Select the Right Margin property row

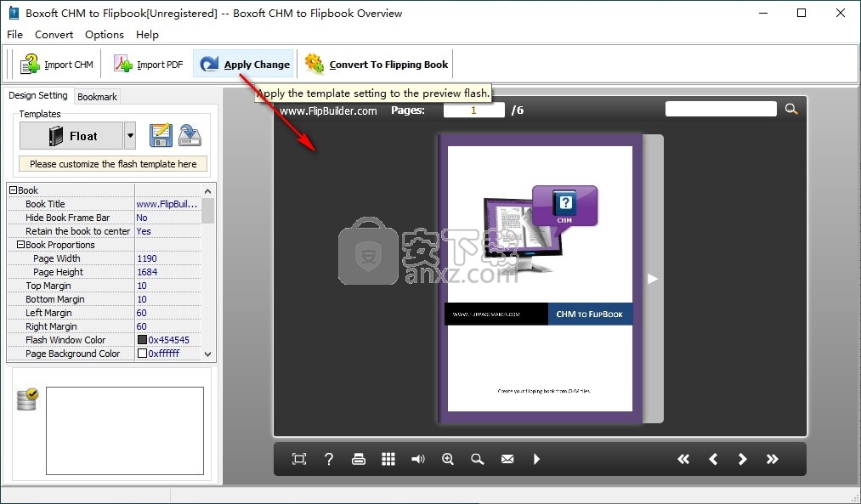click(x=105, y=326)
